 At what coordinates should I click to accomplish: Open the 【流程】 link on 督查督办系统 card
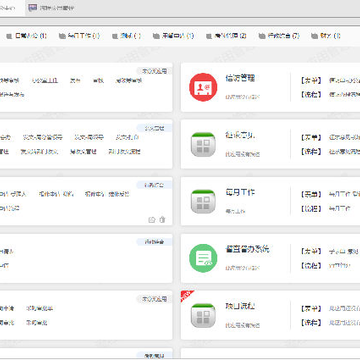[x=311, y=266]
